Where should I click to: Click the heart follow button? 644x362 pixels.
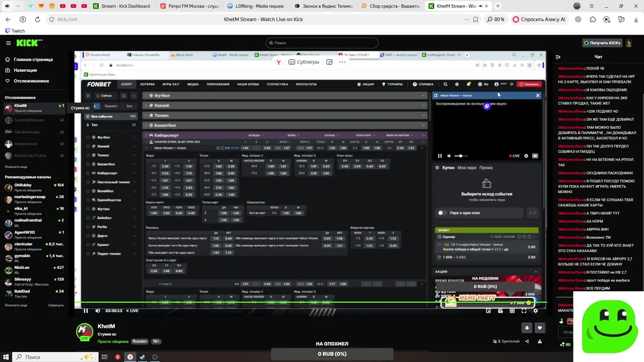tap(540, 328)
